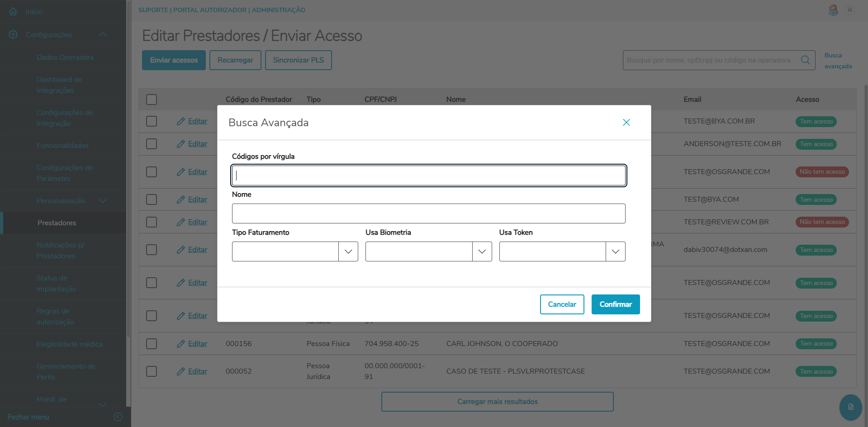Click the Início home icon
This screenshot has width=868, height=427.
tap(13, 12)
